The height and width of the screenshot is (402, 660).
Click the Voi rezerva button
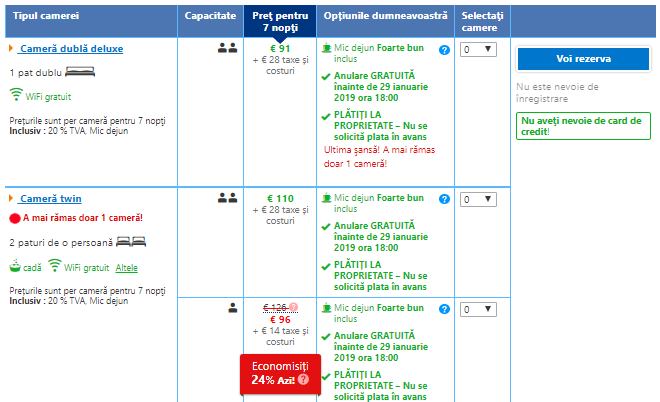click(582, 59)
